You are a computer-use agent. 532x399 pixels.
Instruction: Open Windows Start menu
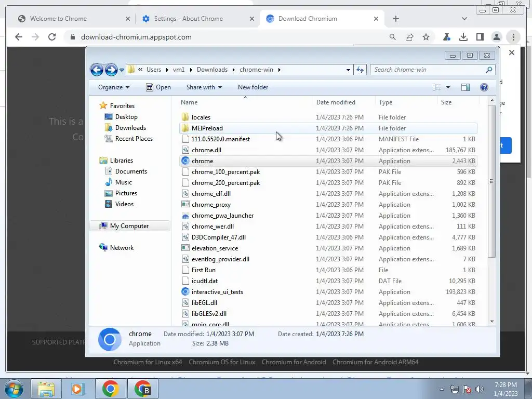pos(14,389)
